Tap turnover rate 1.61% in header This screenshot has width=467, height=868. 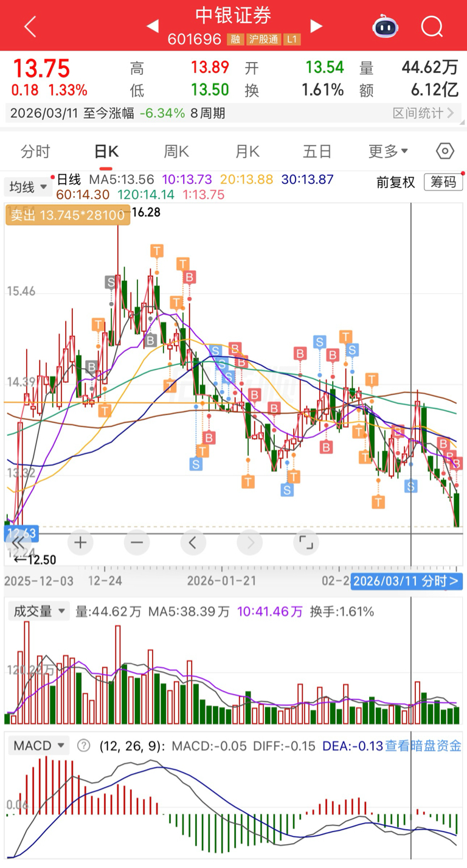click(323, 90)
